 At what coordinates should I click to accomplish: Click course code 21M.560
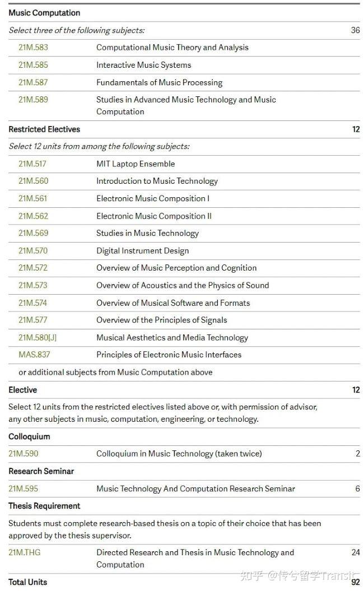click(33, 181)
